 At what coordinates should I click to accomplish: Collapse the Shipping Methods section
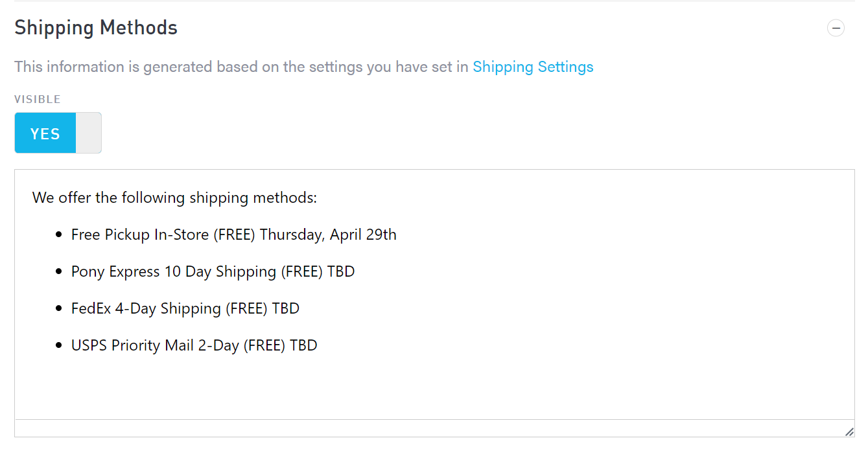point(836,28)
